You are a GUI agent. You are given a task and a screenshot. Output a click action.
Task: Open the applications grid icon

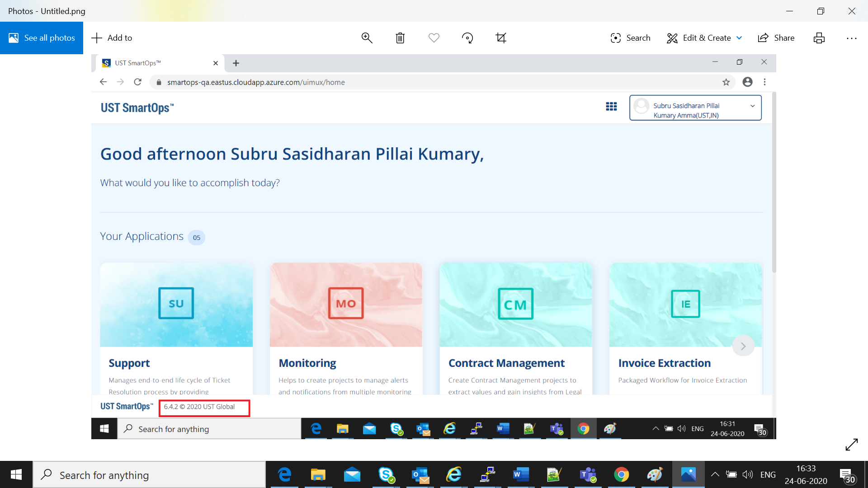pos(611,107)
